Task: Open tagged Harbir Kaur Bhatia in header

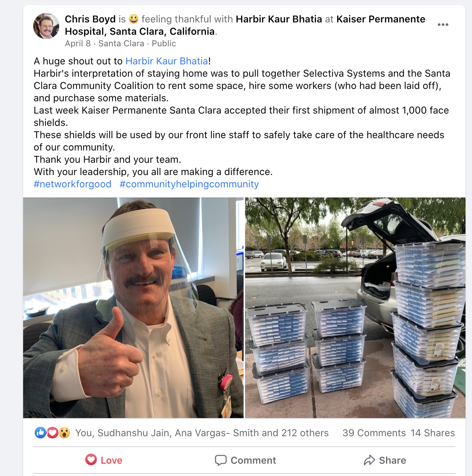Action: [279, 19]
